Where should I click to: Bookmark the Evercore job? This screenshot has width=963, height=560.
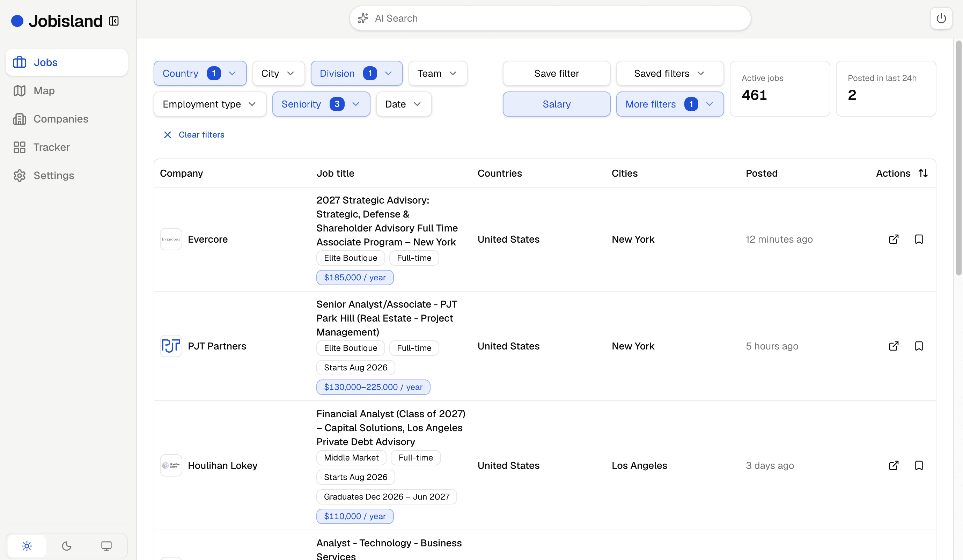tap(919, 239)
